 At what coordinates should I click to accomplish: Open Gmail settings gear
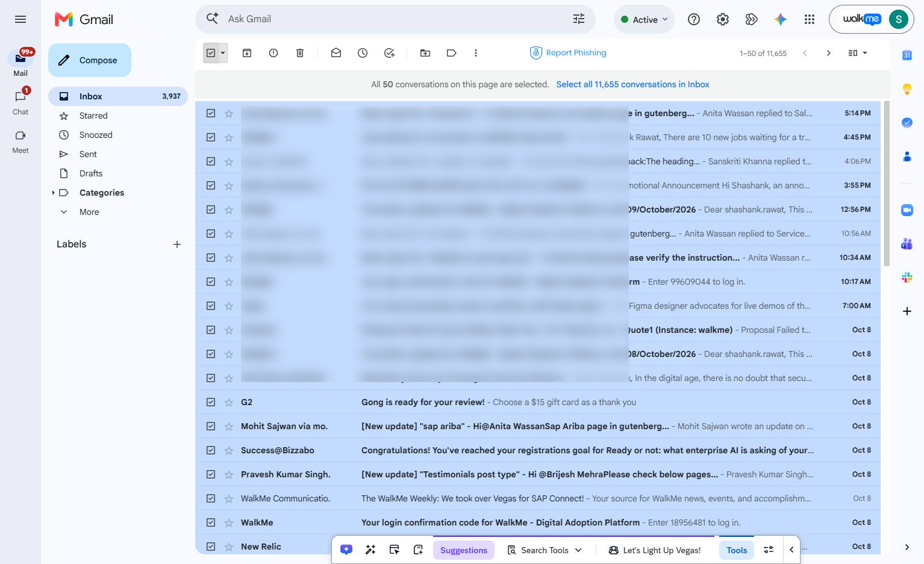(x=723, y=19)
